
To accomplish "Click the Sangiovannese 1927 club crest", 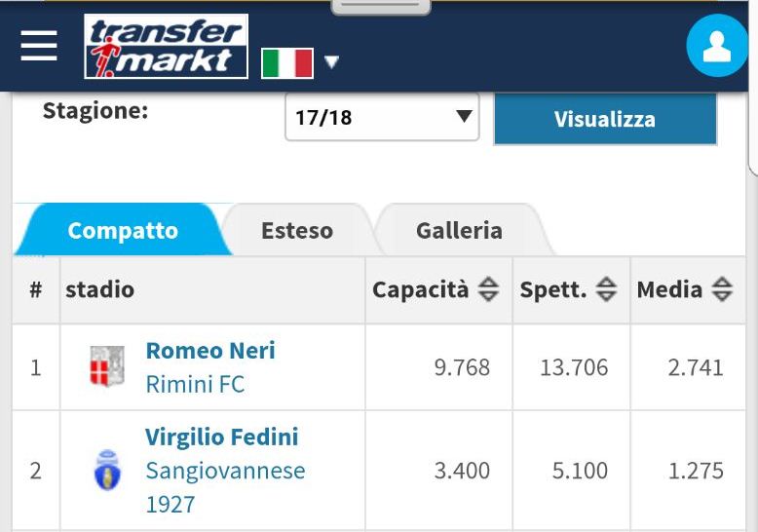I will click(x=107, y=470).
